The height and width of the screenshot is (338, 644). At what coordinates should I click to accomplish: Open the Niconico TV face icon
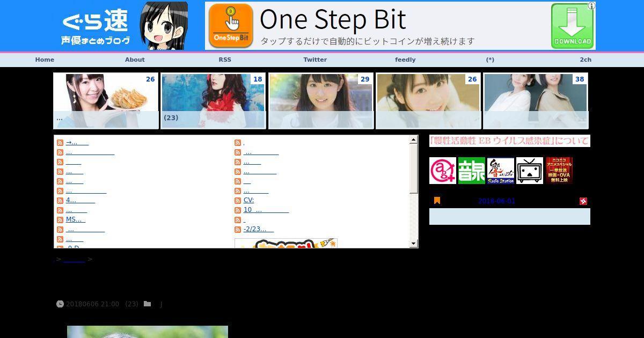[x=530, y=171]
